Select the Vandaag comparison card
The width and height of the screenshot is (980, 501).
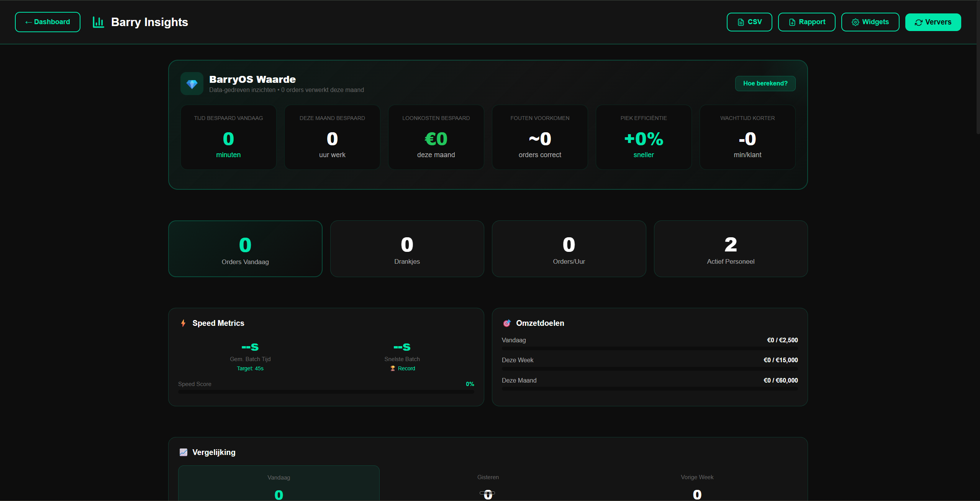pyautogui.click(x=279, y=483)
